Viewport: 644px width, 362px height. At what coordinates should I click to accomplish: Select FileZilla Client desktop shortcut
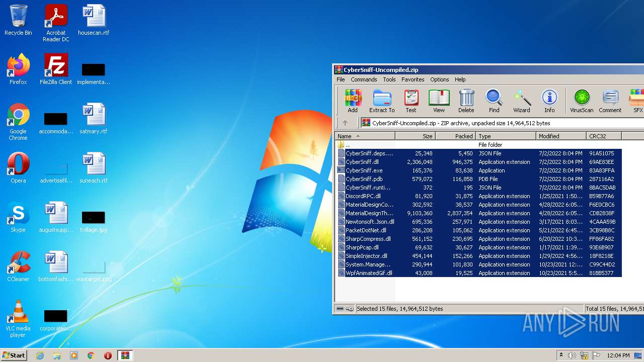pyautogui.click(x=56, y=69)
